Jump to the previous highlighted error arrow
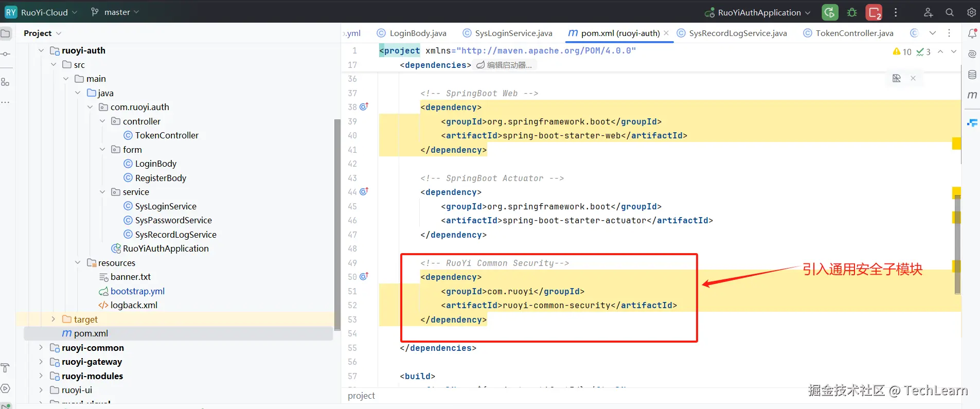 [940, 51]
